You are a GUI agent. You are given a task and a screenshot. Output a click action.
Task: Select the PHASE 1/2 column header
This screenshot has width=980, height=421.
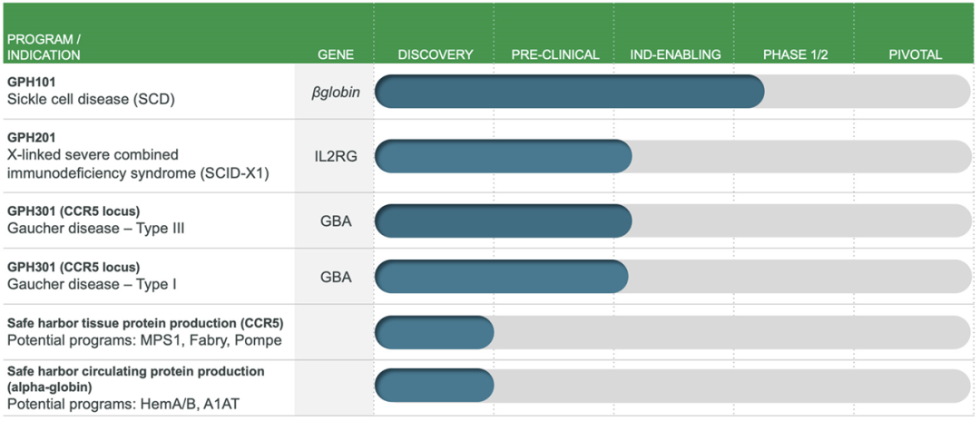tap(795, 55)
